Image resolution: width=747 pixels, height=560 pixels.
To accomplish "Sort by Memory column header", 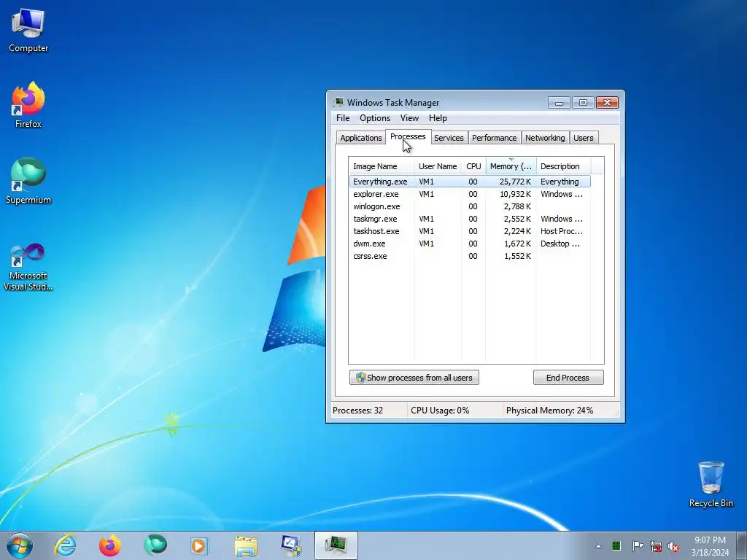I will [x=511, y=166].
